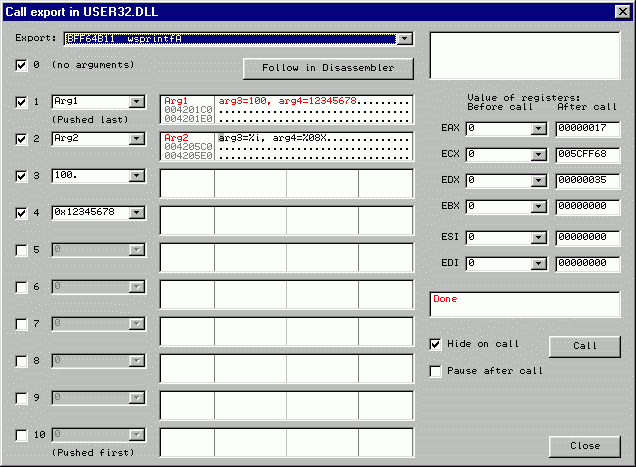Close the dialog with Close button
This screenshot has height=467, width=636.
click(x=584, y=446)
